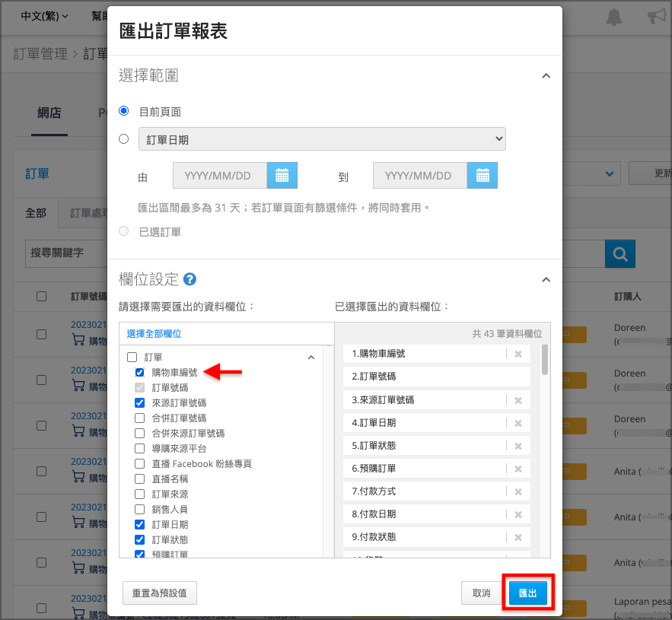The height and width of the screenshot is (620, 672).
Task: Uncheck the 訂單日期 field checkbox
Action: 140,524
